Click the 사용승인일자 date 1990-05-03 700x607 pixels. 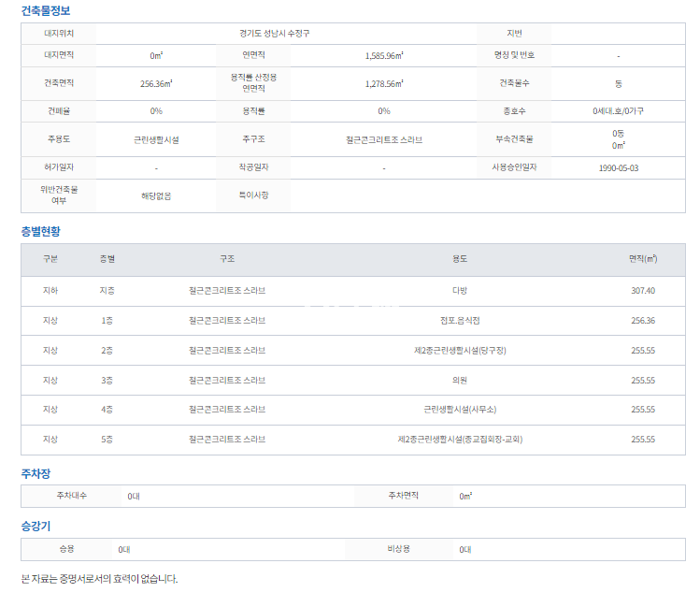(x=618, y=168)
